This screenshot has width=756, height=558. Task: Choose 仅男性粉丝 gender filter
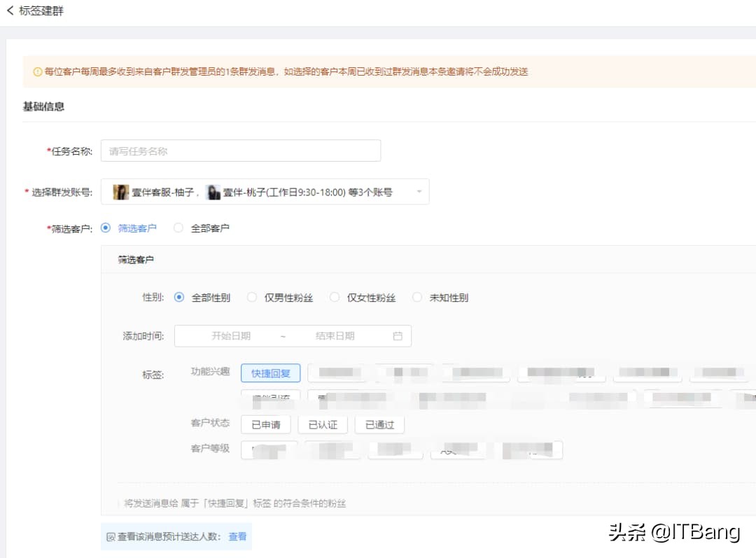click(252, 297)
